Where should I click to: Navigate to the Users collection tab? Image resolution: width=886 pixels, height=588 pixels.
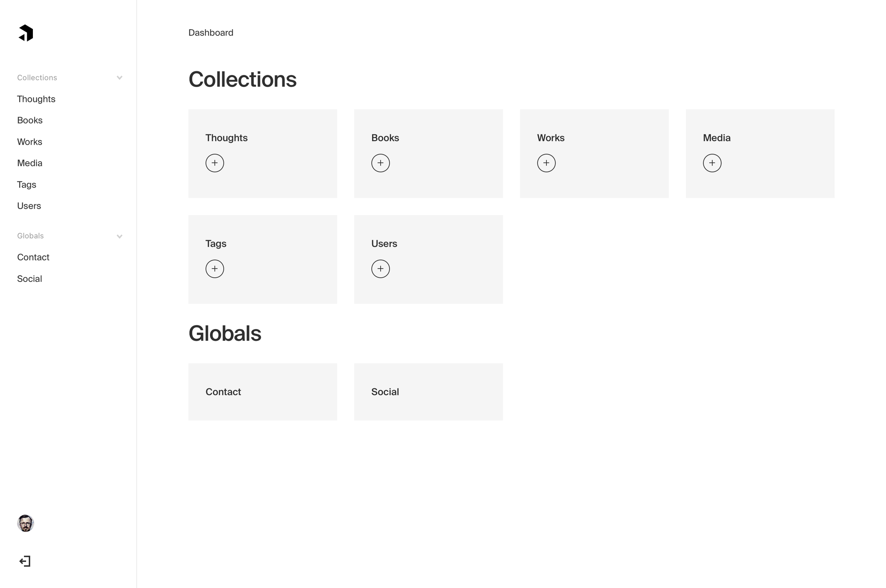pos(30,206)
